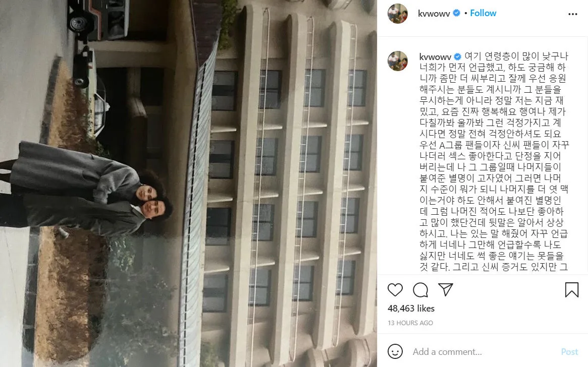This screenshot has width=588, height=367.
Task: Open kvwowv username link in post header
Action: [x=434, y=14]
